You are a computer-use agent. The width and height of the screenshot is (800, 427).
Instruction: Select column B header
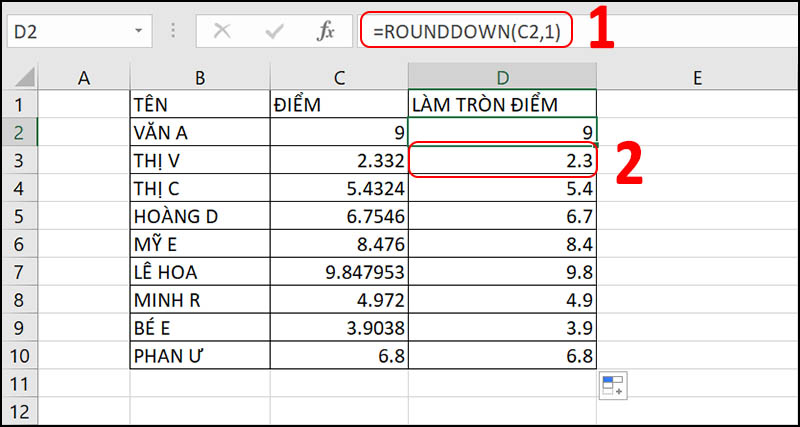[200, 78]
